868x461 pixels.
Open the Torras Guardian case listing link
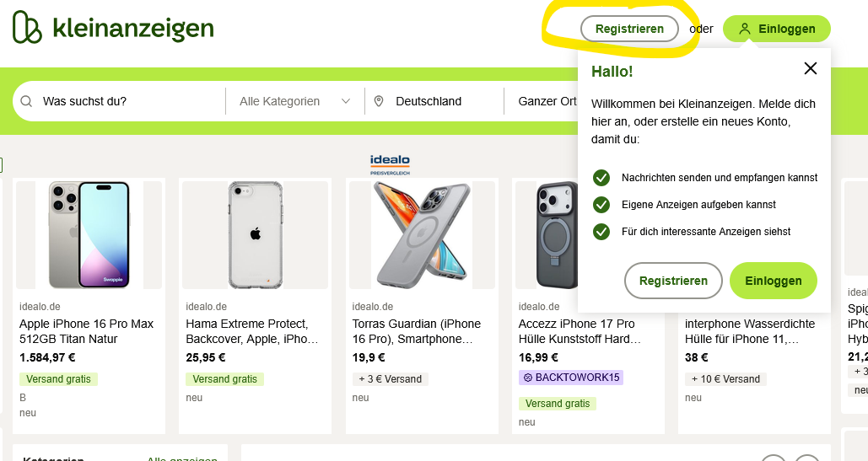[417, 331]
